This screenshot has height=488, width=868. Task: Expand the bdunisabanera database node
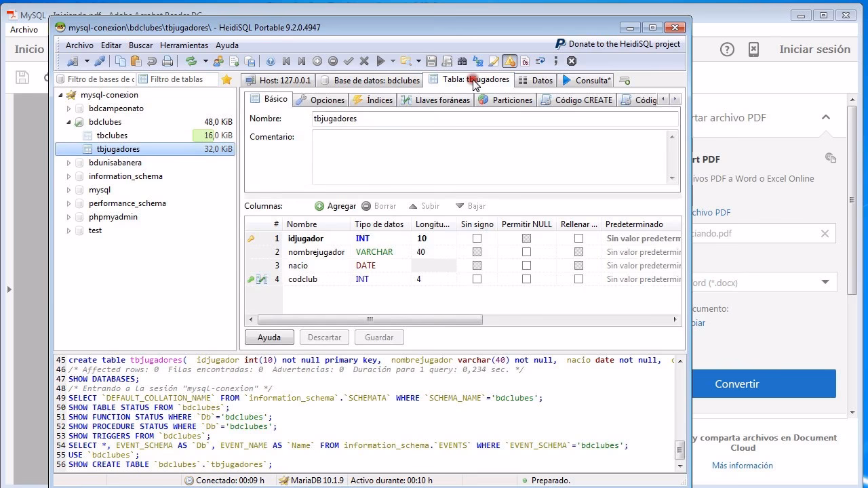[x=68, y=163]
